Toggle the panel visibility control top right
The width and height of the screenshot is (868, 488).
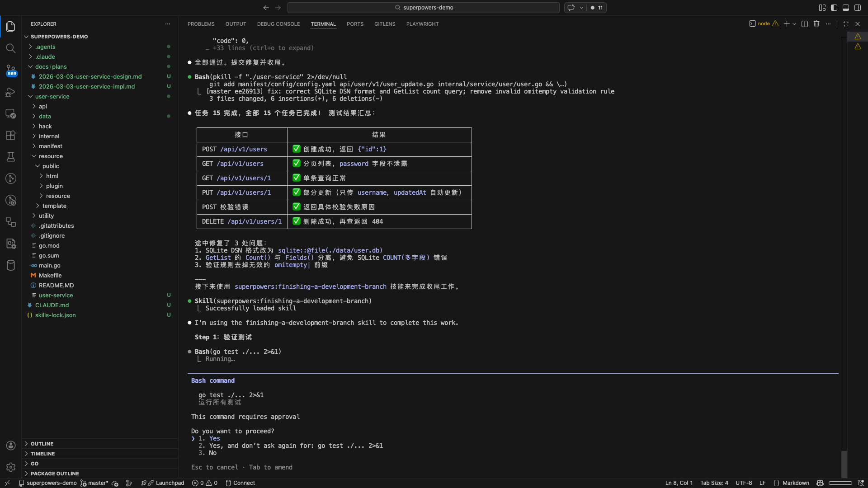pyautogui.click(x=846, y=8)
